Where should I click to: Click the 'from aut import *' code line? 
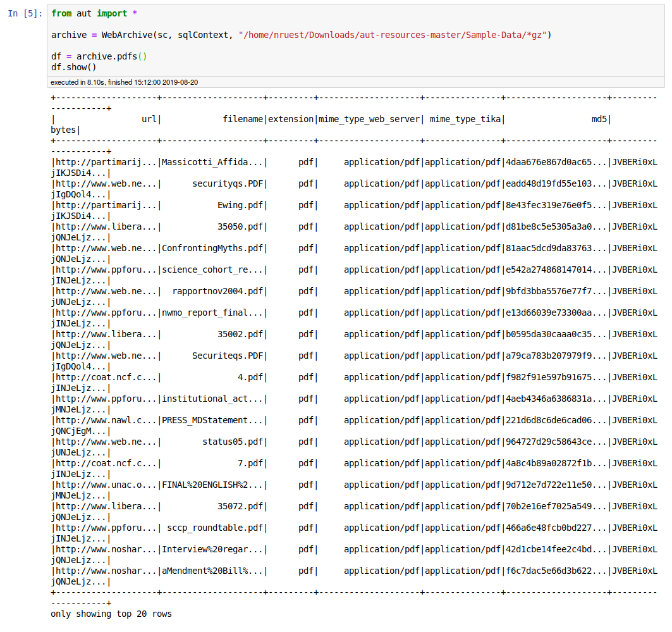(94, 13)
